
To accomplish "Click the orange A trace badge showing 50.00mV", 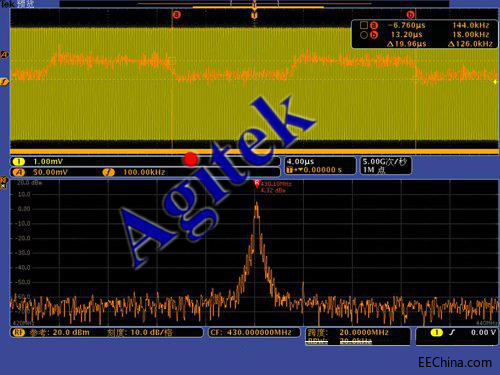I will 19,172.
